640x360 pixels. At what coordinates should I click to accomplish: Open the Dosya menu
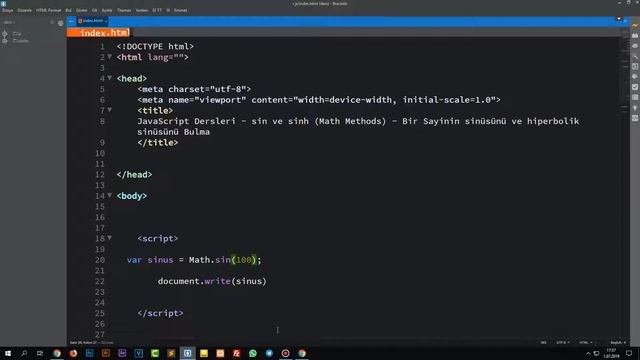tap(8, 10)
